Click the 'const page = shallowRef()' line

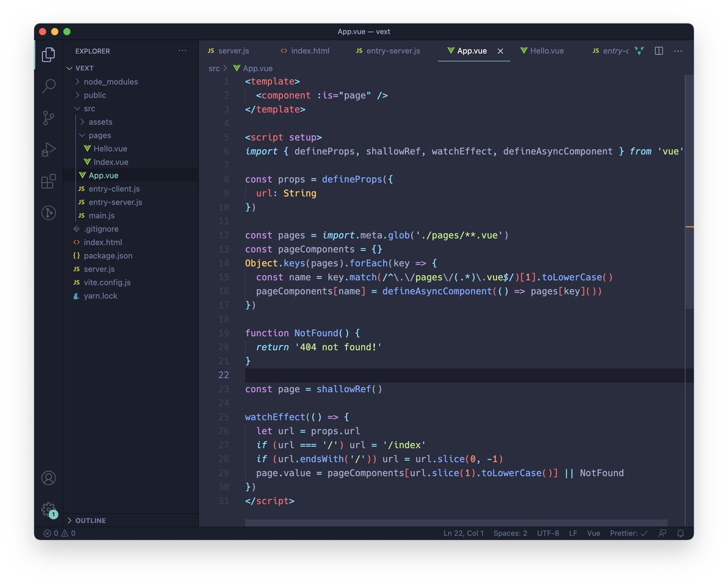point(313,389)
